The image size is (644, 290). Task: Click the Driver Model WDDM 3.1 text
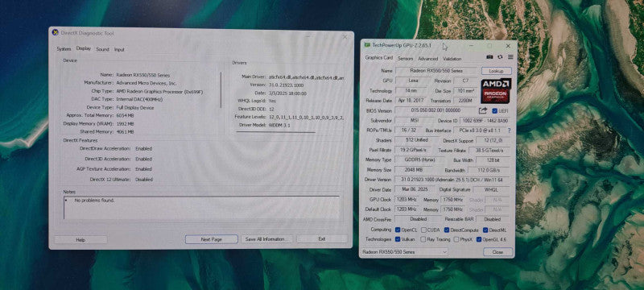click(x=279, y=125)
